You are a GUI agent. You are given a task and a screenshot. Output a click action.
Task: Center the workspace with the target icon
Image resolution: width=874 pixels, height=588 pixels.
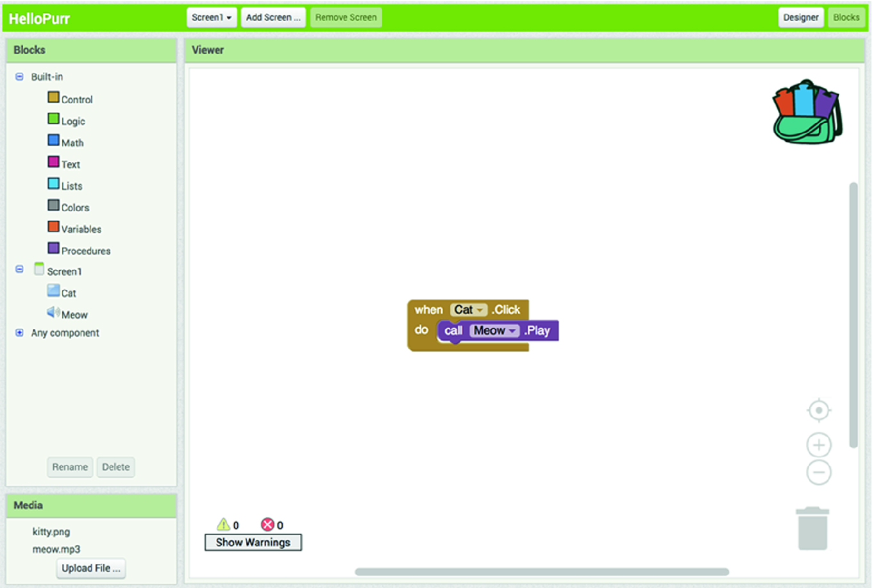[819, 410]
